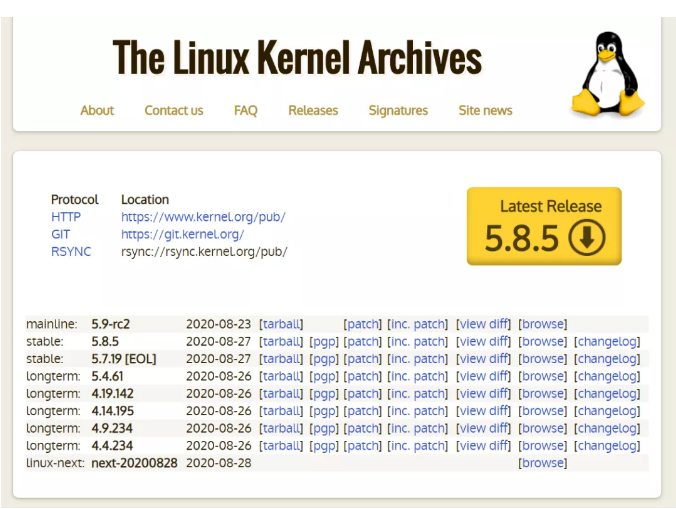
Task: Download the stable 5.8.5 tarball
Action: click(281, 341)
